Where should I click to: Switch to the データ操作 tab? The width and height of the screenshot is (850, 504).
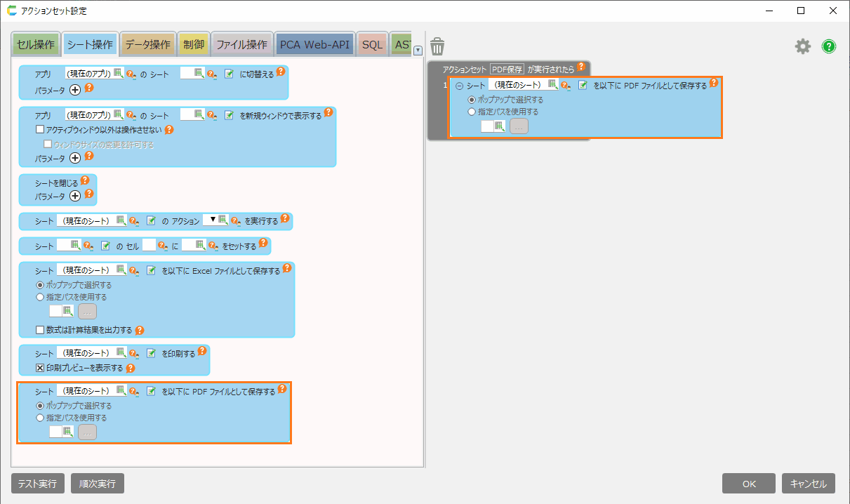(x=147, y=45)
